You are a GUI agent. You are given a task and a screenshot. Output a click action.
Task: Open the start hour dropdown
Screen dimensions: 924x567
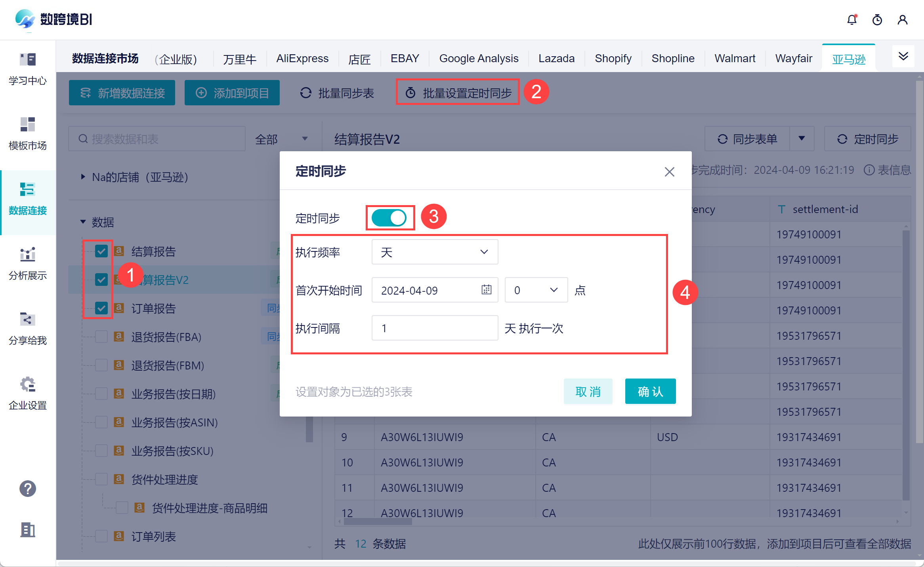click(x=536, y=290)
